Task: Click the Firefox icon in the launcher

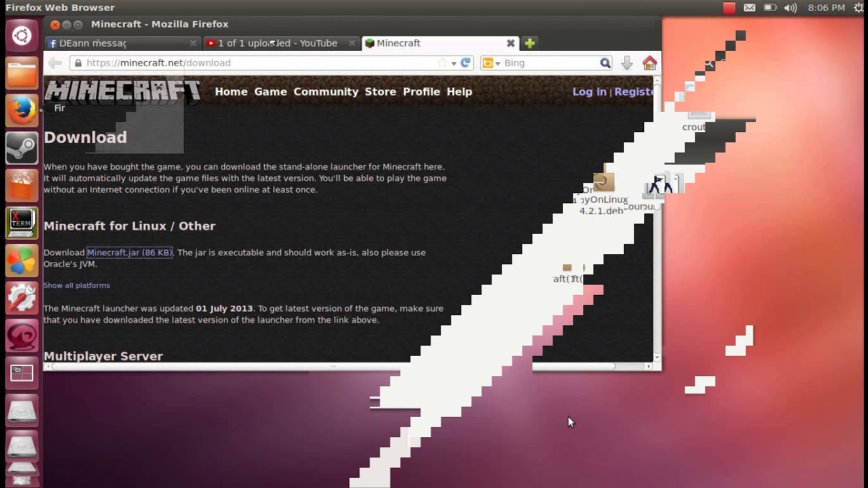Action: click(x=22, y=110)
